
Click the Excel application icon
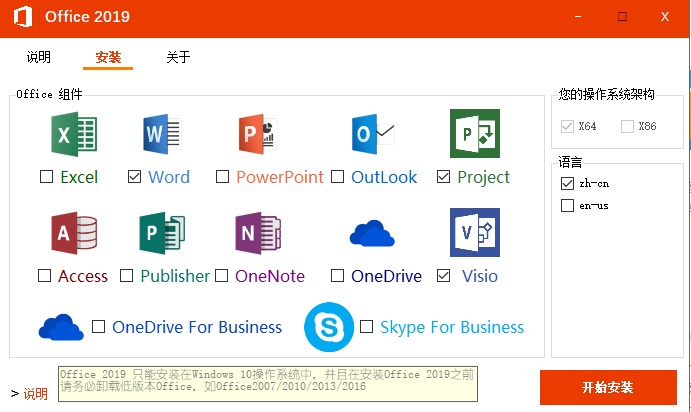73,134
